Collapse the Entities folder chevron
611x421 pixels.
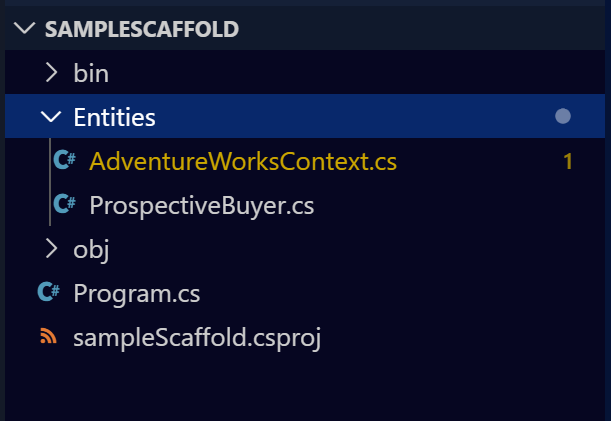[51, 117]
